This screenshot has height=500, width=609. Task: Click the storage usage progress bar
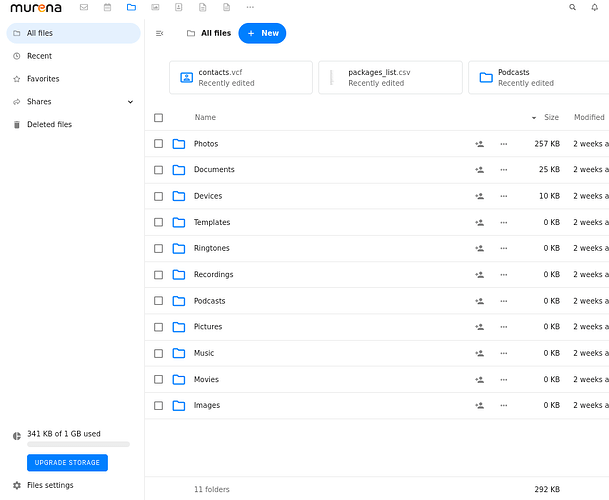(x=78, y=444)
